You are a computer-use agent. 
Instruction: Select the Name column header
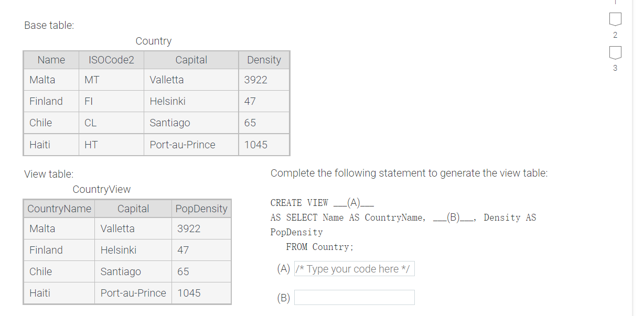pos(51,60)
